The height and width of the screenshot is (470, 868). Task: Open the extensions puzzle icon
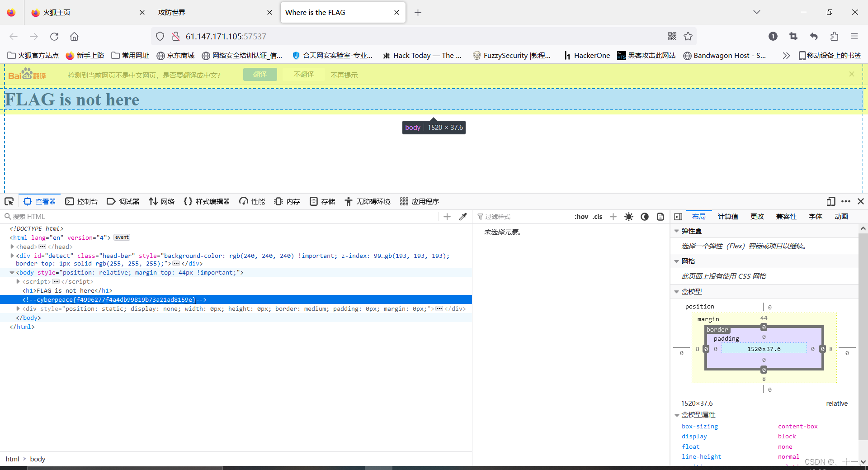834,36
